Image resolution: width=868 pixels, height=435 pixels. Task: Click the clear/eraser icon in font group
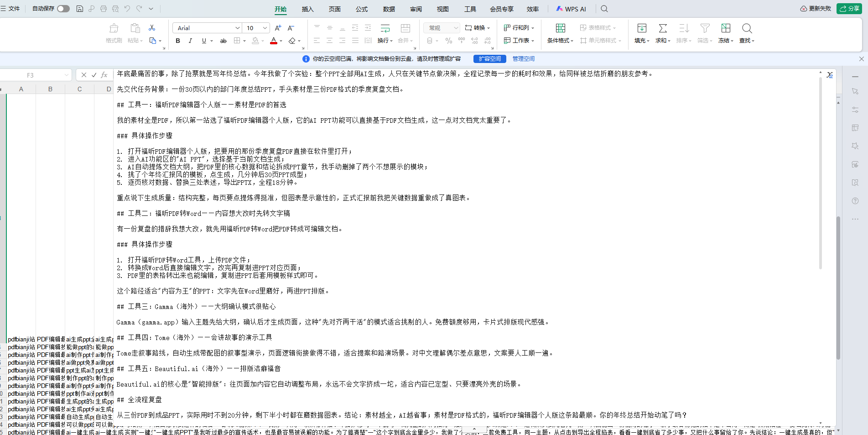tap(292, 41)
